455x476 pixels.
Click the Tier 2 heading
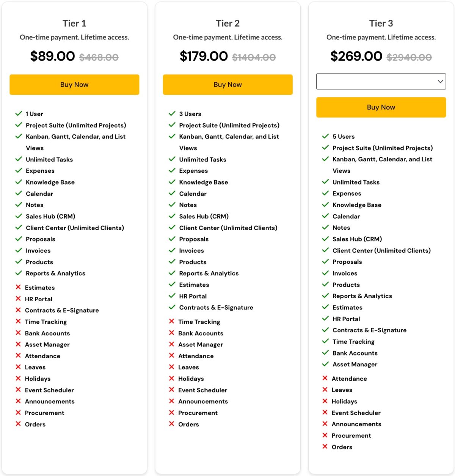227,23
